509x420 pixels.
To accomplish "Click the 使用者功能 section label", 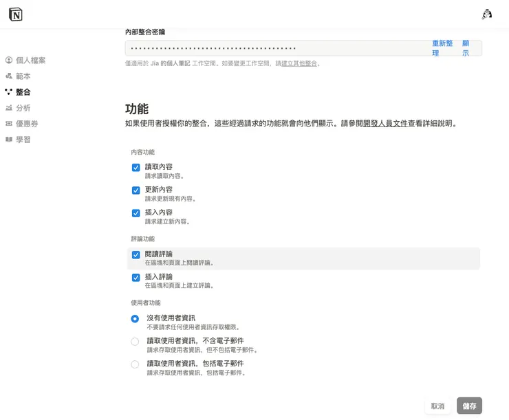I will [146, 302].
